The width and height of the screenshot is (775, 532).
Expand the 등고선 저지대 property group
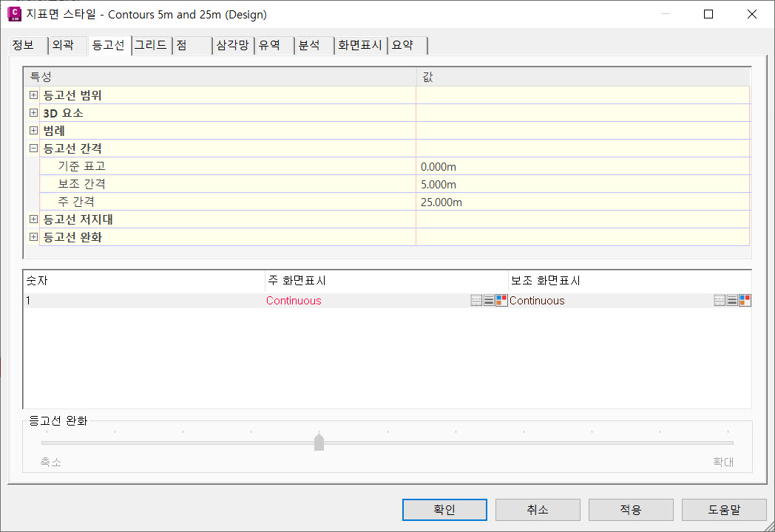pyautogui.click(x=33, y=219)
